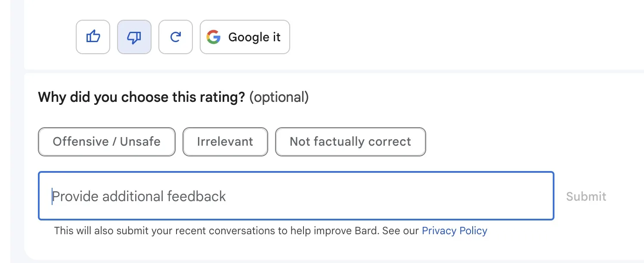This screenshot has width=644, height=263.
Task: Submit the feedback
Action: 586,196
